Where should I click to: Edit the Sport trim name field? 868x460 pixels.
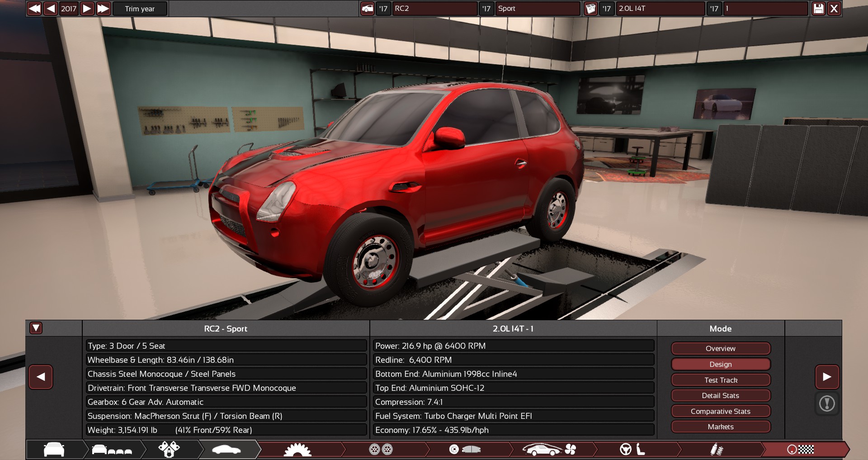pos(538,9)
